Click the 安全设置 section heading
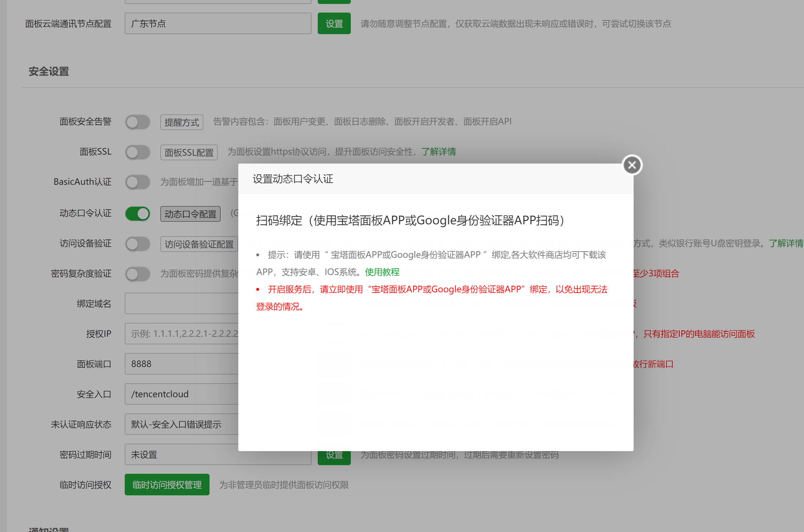This screenshot has width=804, height=532. coord(49,71)
